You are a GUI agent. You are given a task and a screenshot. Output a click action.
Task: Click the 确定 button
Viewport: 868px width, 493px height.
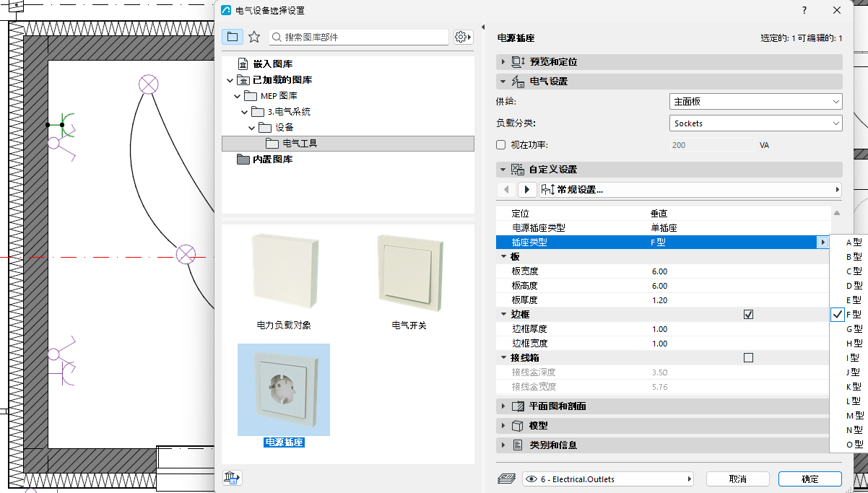(810, 479)
